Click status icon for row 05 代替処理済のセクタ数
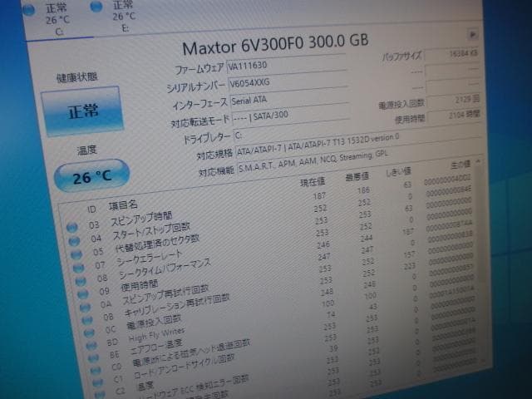 click(76, 254)
